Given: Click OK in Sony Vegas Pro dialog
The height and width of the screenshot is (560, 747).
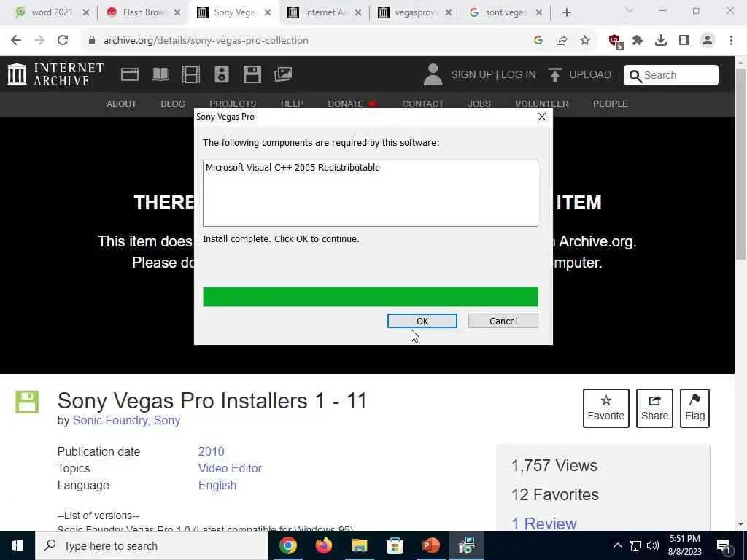Looking at the screenshot, I should 422,321.
